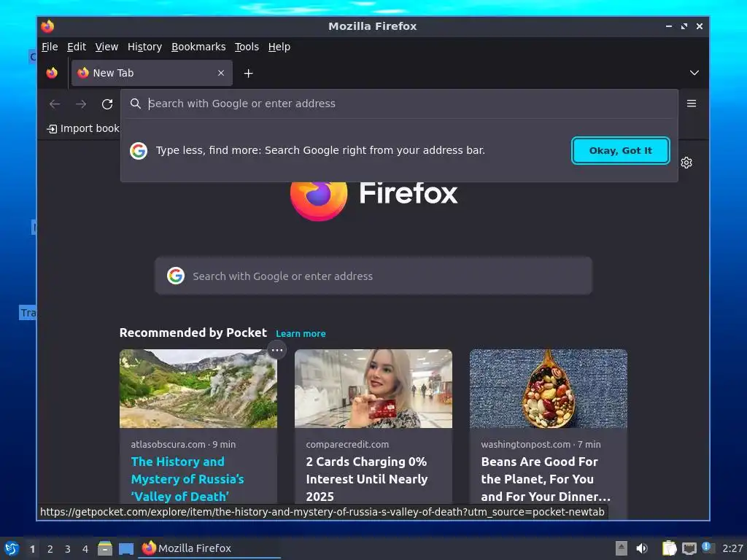Click the clipboard manager tray icon
747x560 pixels.
[669, 548]
